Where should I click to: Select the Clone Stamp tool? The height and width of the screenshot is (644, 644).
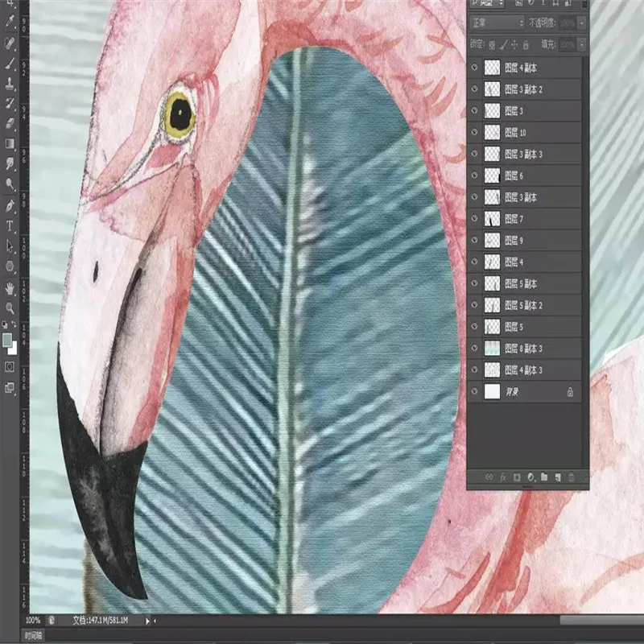(x=10, y=84)
